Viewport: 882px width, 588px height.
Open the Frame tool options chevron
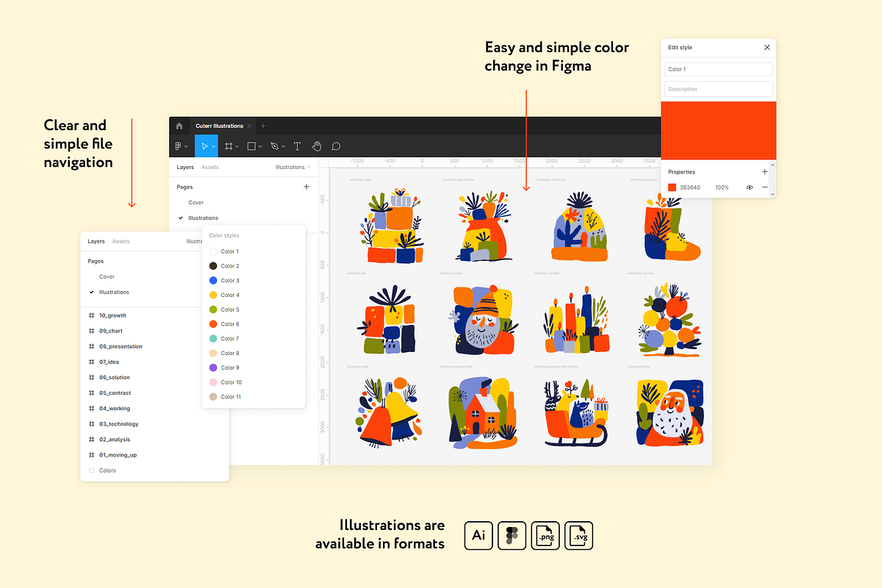click(x=237, y=146)
